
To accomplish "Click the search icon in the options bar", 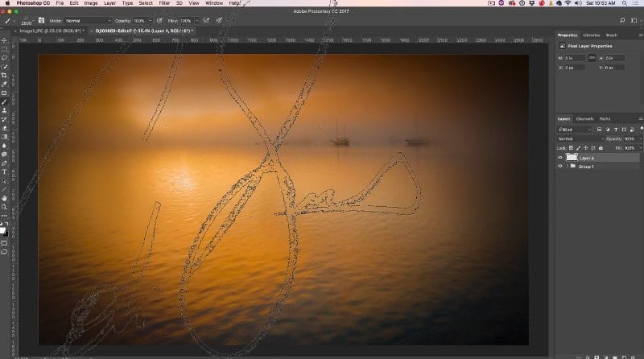I will pyautogui.click(x=622, y=20).
